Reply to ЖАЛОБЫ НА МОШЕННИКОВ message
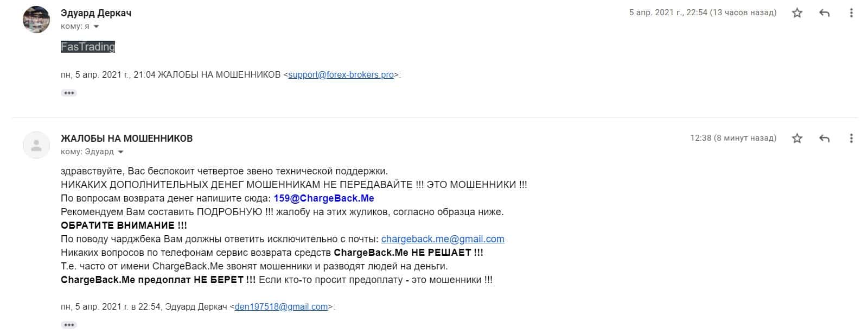This screenshot has height=333, width=868. 825,139
